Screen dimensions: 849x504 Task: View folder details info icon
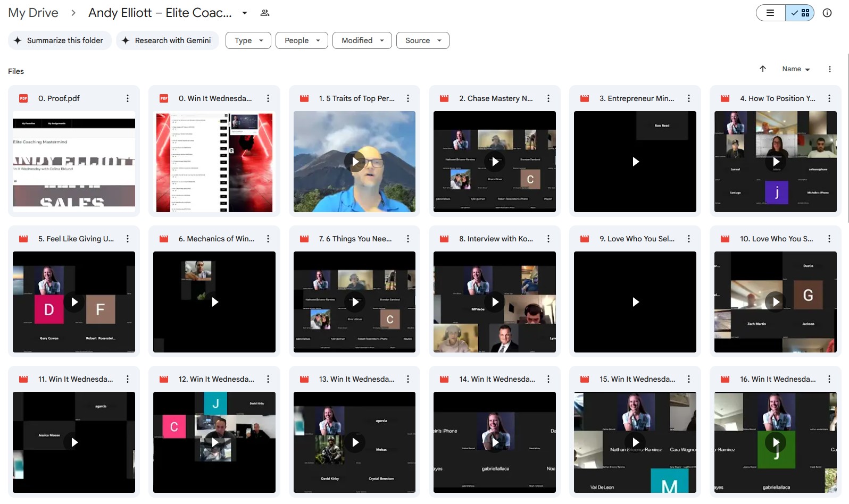(827, 13)
